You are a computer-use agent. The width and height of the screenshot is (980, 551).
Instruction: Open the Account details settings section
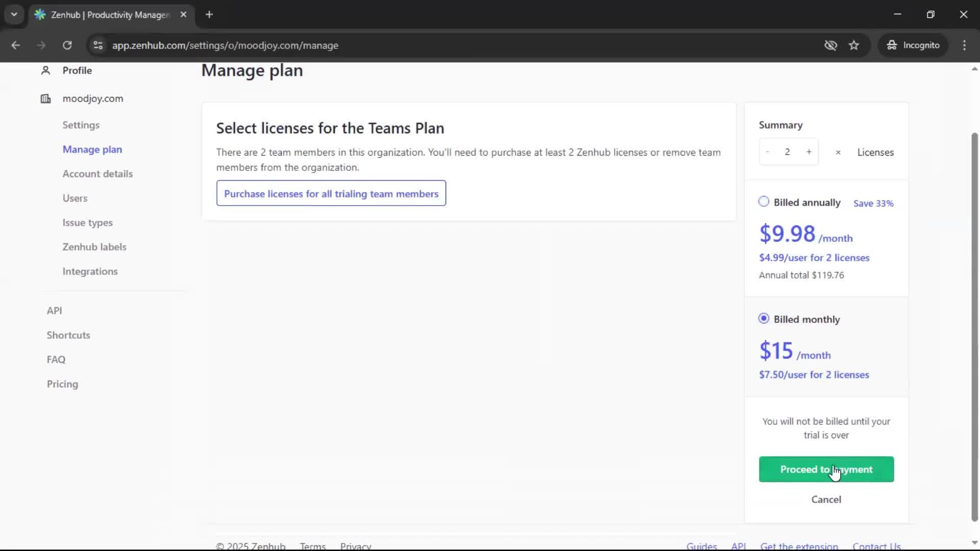pyautogui.click(x=97, y=173)
